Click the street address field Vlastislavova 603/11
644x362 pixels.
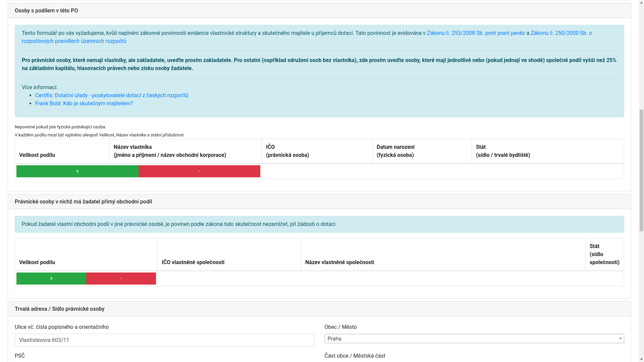coord(164,340)
